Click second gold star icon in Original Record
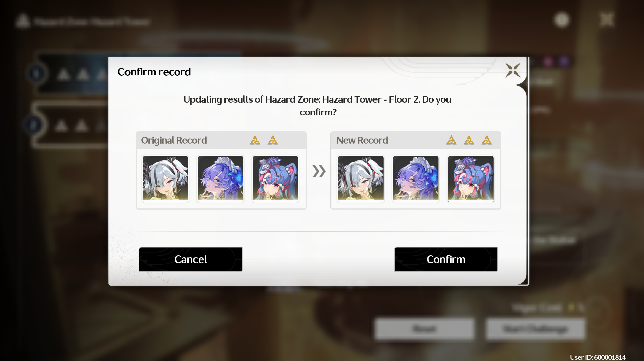The width and height of the screenshot is (644, 361). (x=273, y=140)
